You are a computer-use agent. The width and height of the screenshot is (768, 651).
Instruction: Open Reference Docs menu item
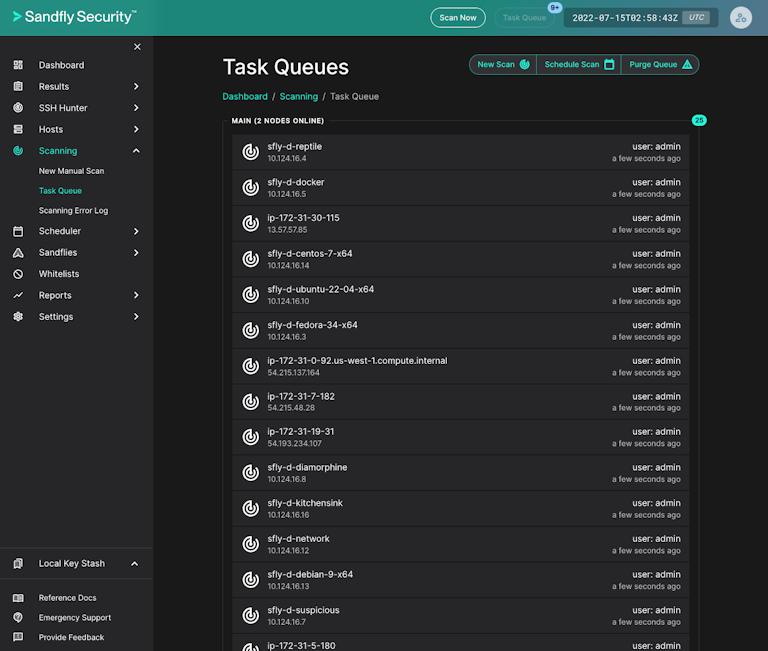coord(68,598)
